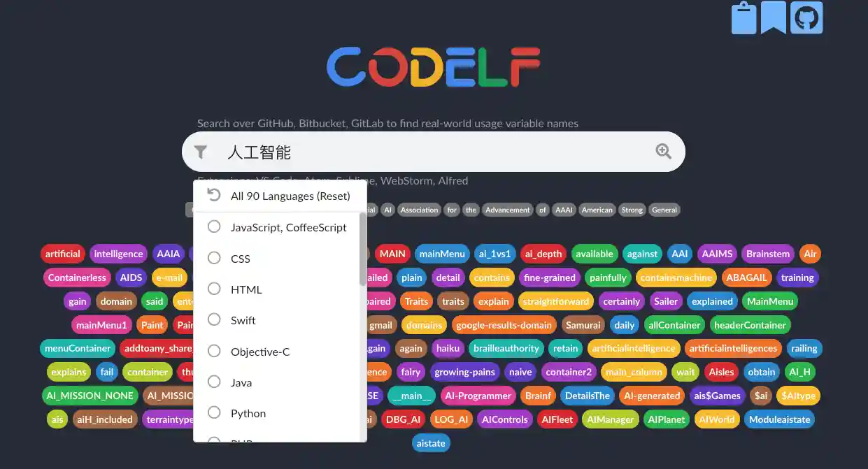This screenshot has width=868, height=469.
Task: Toggle the language filter funnel icon
Action: click(201, 152)
